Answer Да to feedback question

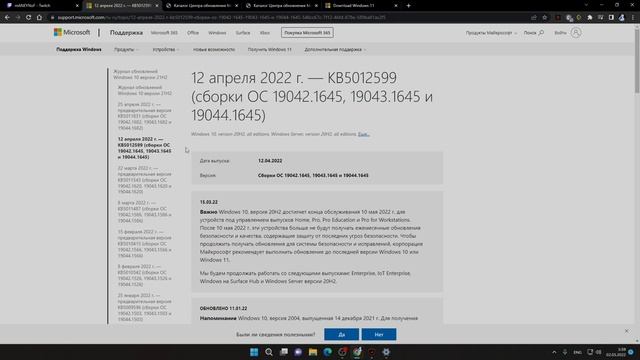point(342,334)
